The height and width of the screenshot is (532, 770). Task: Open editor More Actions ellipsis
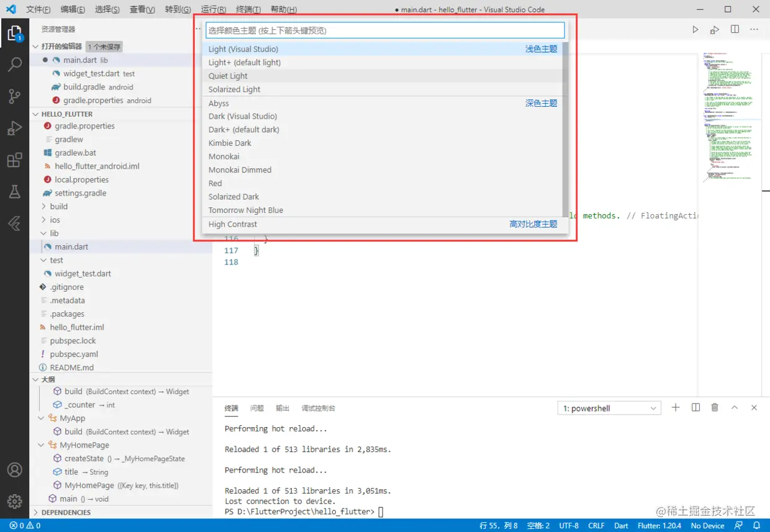click(x=754, y=29)
